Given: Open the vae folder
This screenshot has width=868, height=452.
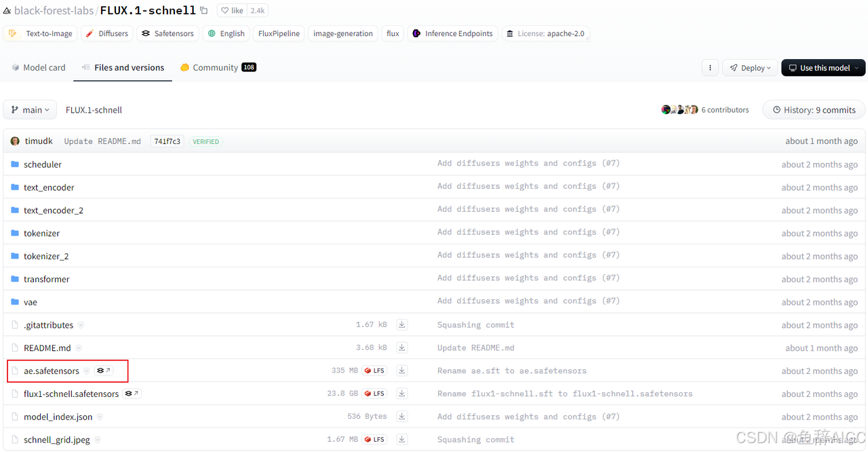Looking at the screenshot, I should (x=31, y=302).
